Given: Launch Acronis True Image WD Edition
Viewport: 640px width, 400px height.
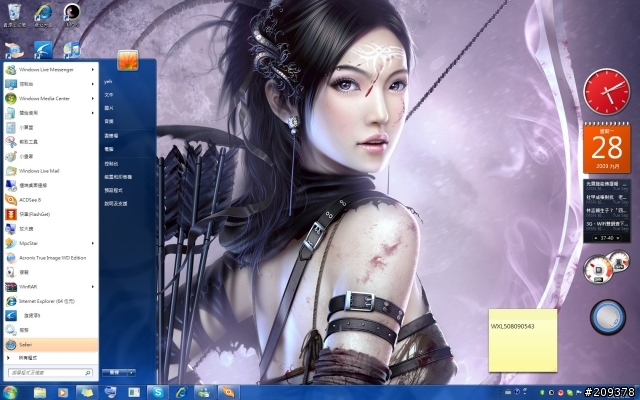Looking at the screenshot, I should 51,258.
